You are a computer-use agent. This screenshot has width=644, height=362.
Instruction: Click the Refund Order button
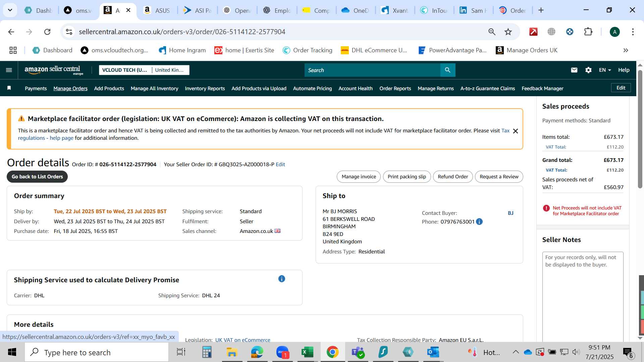(x=452, y=177)
